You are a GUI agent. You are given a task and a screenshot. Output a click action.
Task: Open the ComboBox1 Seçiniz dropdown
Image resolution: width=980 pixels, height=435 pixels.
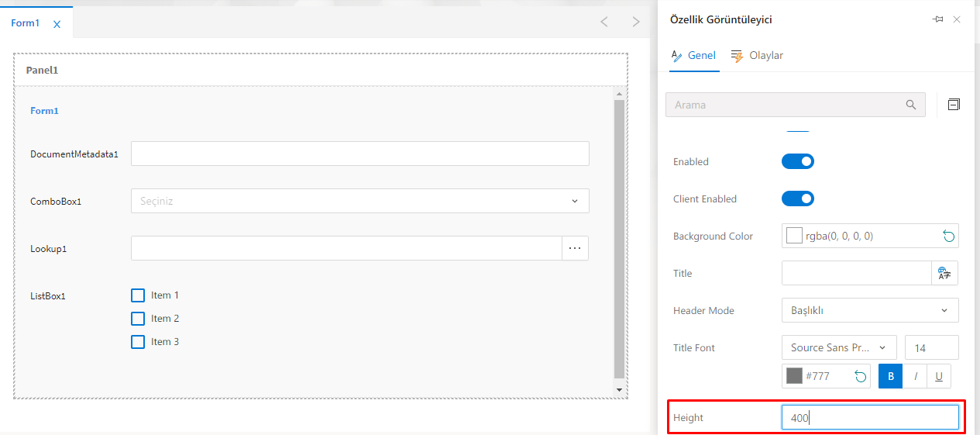pos(360,201)
